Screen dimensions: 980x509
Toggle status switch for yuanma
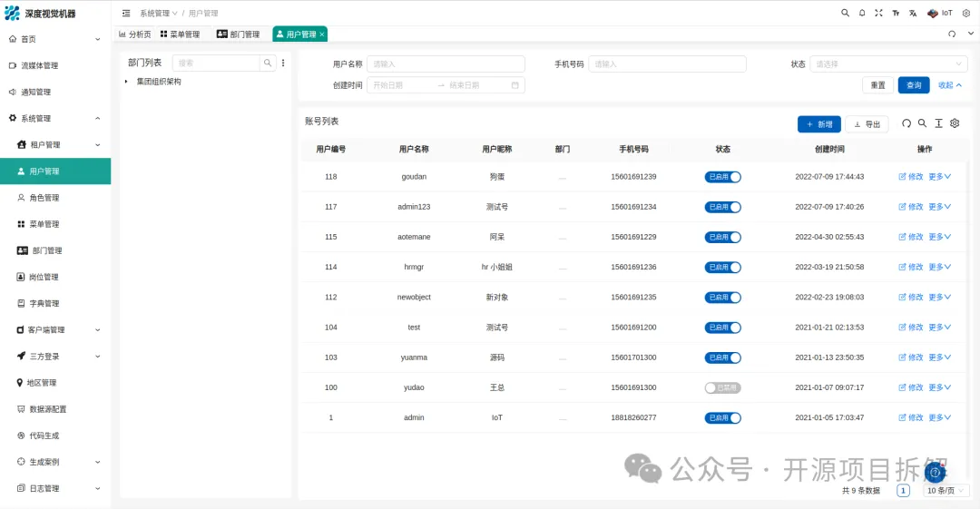[x=722, y=357]
